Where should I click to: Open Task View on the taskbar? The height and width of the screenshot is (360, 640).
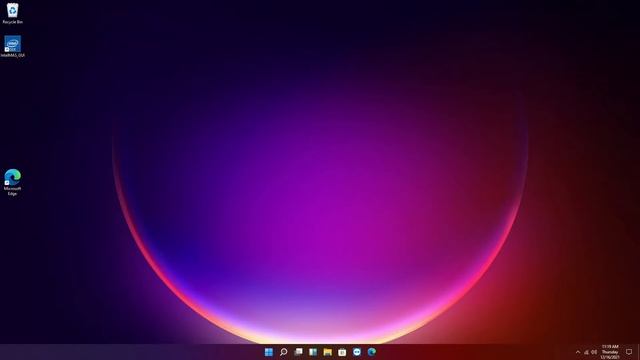pyautogui.click(x=298, y=352)
